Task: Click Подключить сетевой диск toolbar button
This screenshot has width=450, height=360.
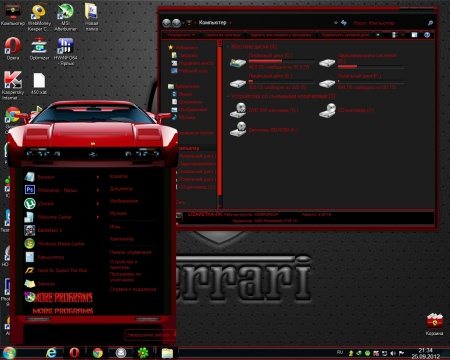Action: point(345,35)
